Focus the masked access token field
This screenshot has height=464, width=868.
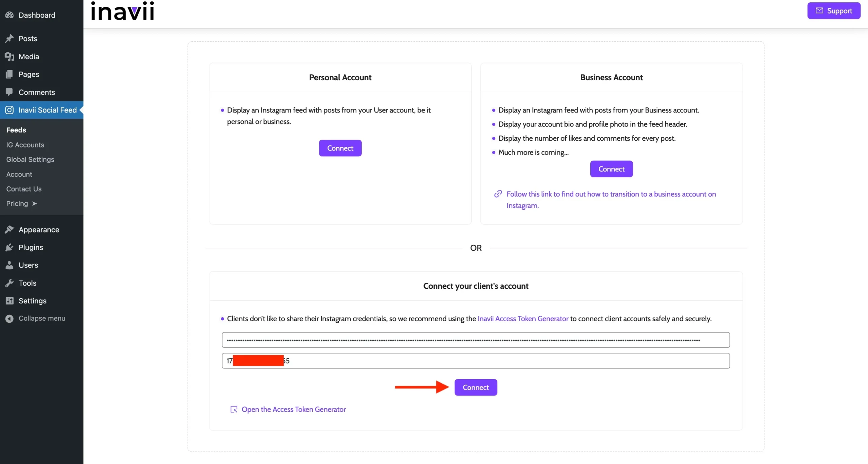click(x=476, y=340)
